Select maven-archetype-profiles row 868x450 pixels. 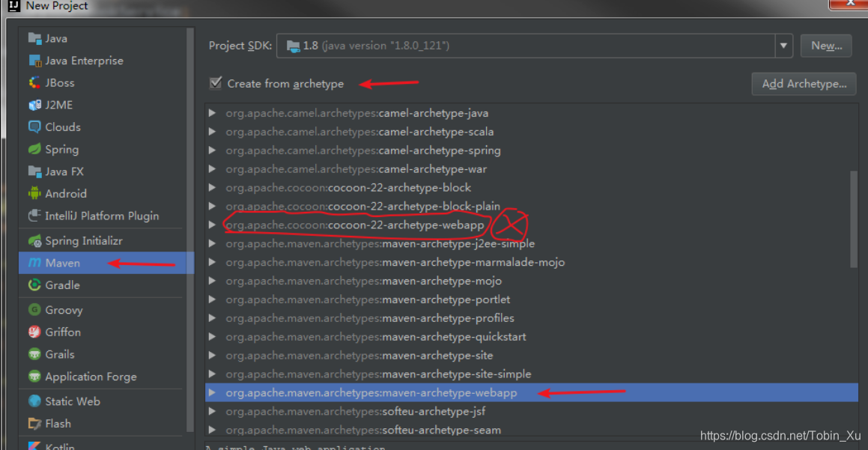point(532,318)
